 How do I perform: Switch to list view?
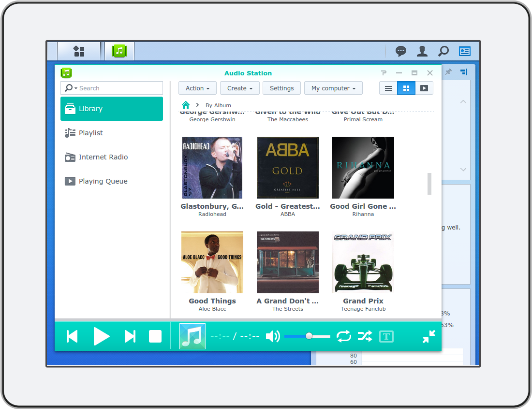(388, 88)
